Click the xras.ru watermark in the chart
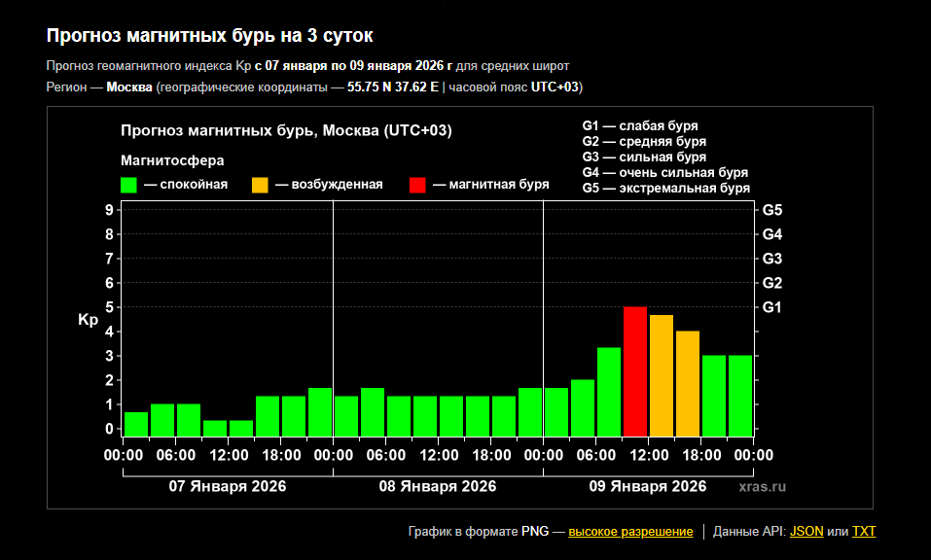This screenshot has width=931, height=560. coord(762,486)
